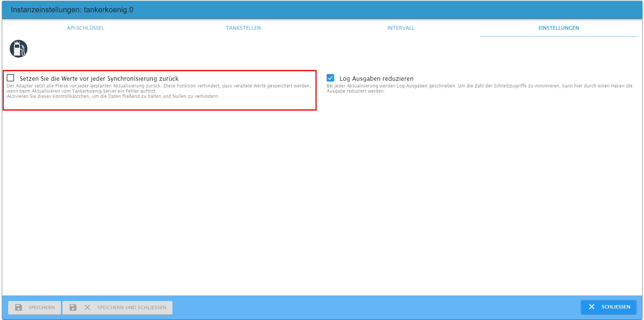Click the 'Instanzeinstellungen: tankerkoenig.0' title
This screenshot has height=320, width=644.
point(72,10)
